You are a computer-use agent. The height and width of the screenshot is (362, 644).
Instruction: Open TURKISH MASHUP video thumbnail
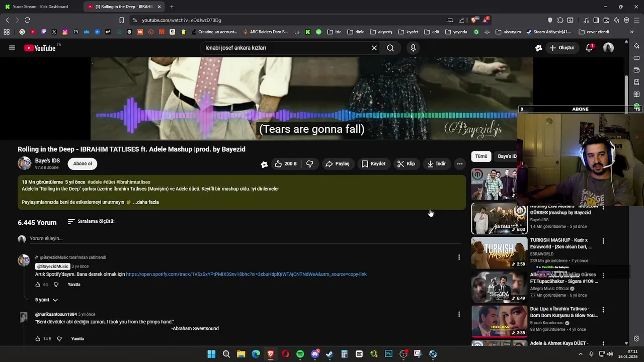pyautogui.click(x=499, y=253)
